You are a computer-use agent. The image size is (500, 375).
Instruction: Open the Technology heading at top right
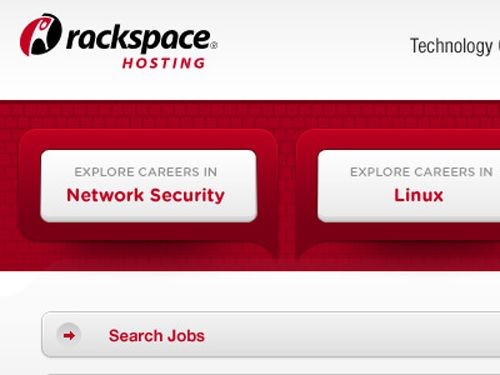point(451,46)
